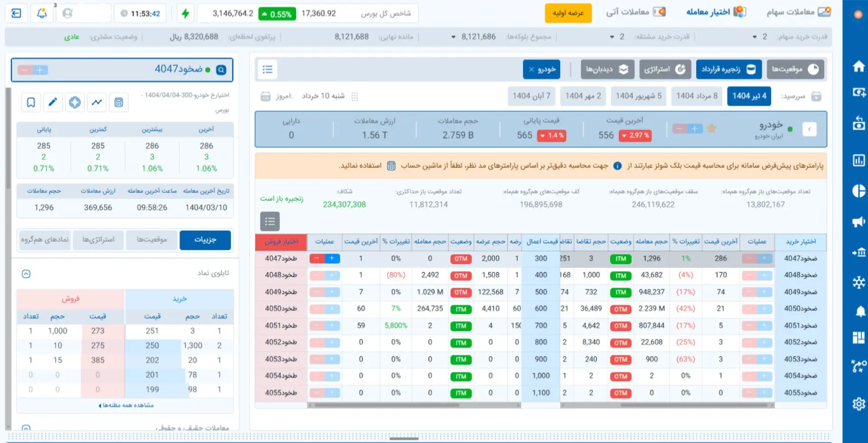Remove the خودرو filter chip
868x443 pixels.
[532, 70]
